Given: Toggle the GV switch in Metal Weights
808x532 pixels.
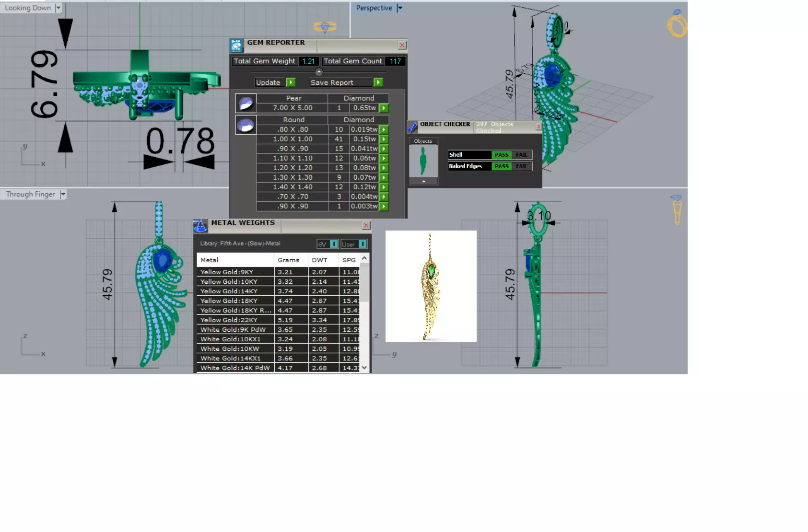Looking at the screenshot, I should 334,244.
